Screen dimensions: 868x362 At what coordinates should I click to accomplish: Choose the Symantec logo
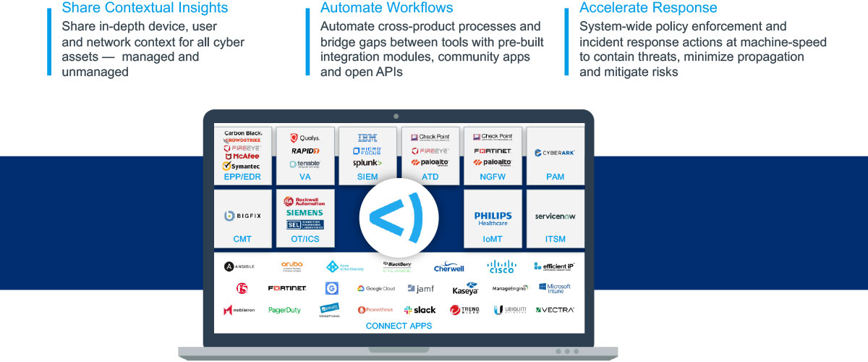pyautogui.click(x=242, y=166)
